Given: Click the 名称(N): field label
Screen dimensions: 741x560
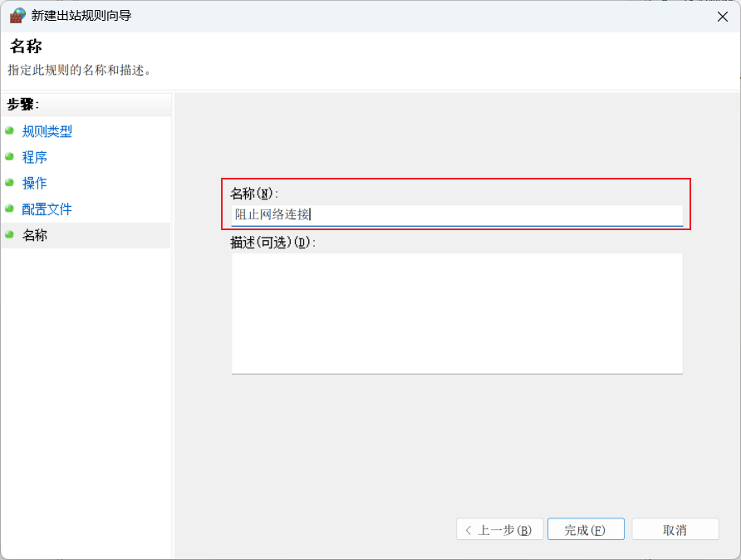Looking at the screenshot, I should [x=254, y=194].
